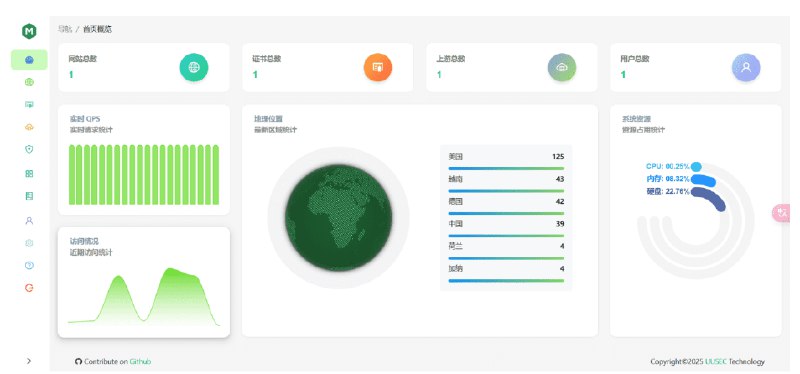Open the certificate screen sidebar icon
Screen dimensions: 800x374
29,105
